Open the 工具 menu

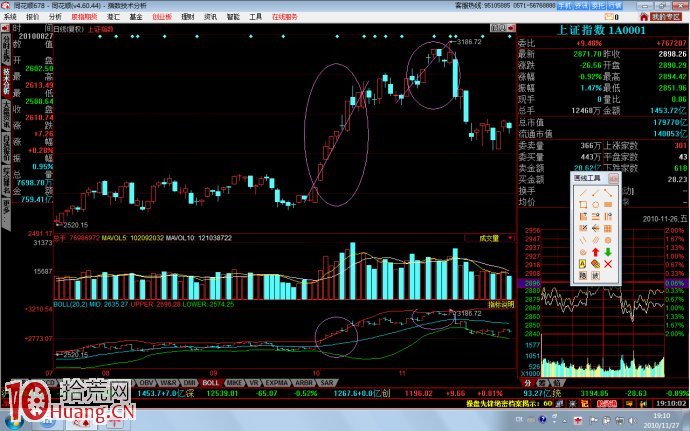tap(256, 17)
